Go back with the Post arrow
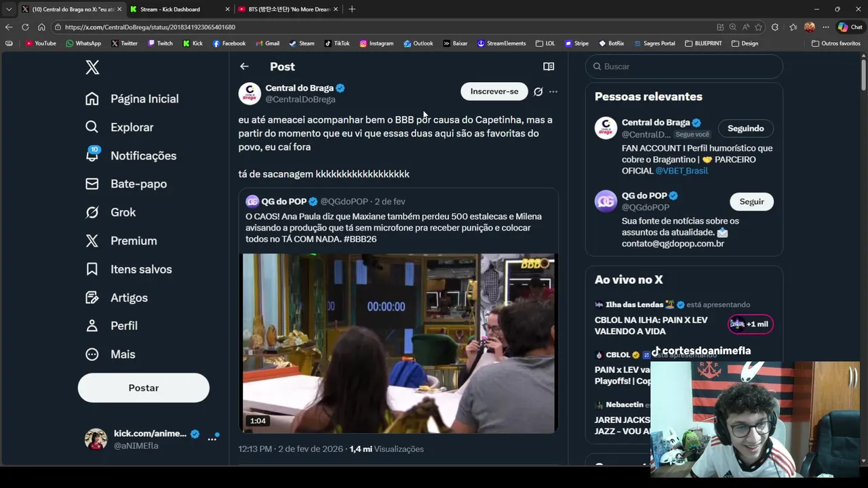868x488 pixels. (x=244, y=66)
